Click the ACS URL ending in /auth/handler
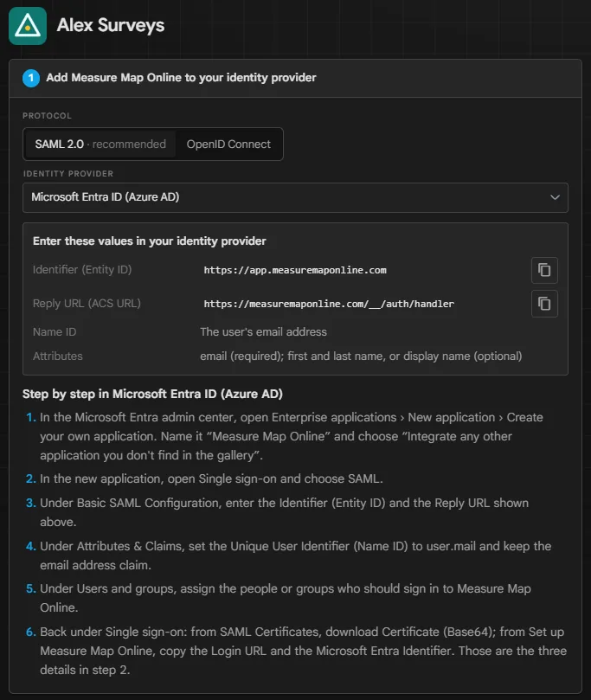 click(x=329, y=304)
